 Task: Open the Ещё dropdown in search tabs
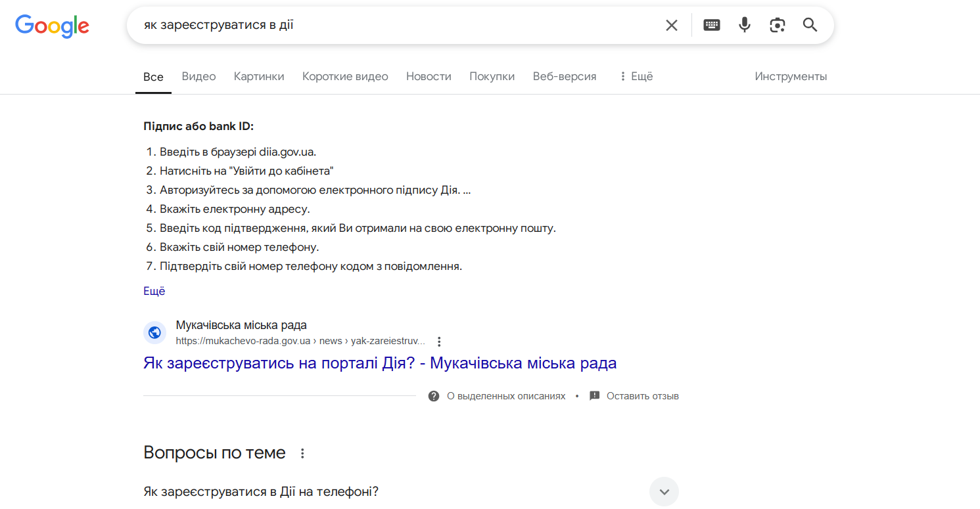[636, 76]
